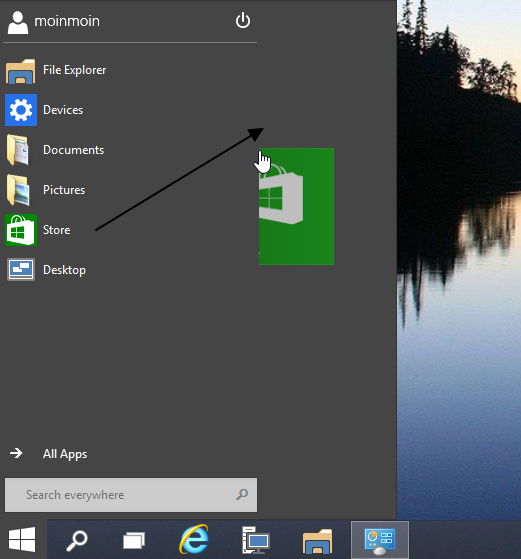
Task: Open the Documents folder icon
Action: coord(18,150)
